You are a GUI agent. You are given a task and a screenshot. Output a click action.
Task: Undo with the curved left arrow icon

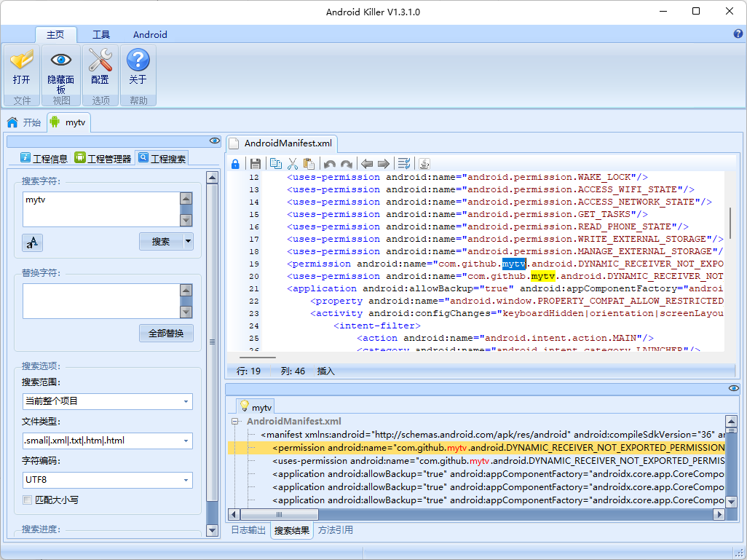[x=329, y=164]
